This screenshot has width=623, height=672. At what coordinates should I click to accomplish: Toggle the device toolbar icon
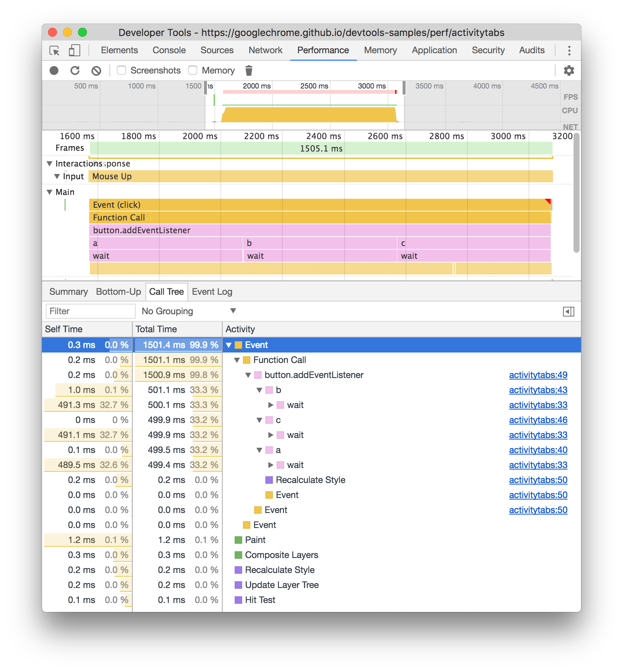tap(74, 50)
